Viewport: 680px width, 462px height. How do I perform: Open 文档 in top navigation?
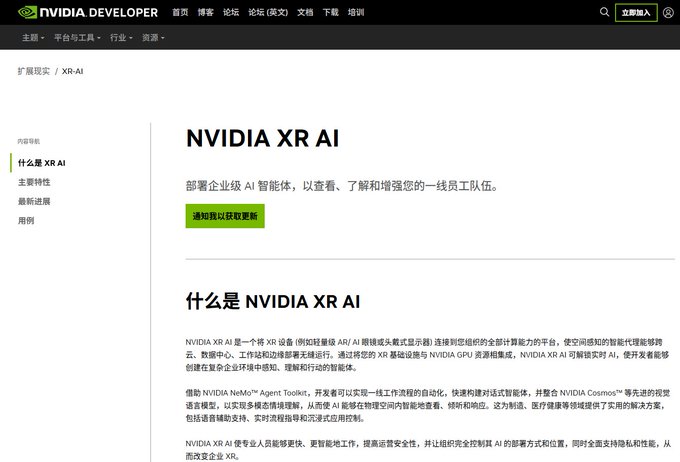click(305, 12)
